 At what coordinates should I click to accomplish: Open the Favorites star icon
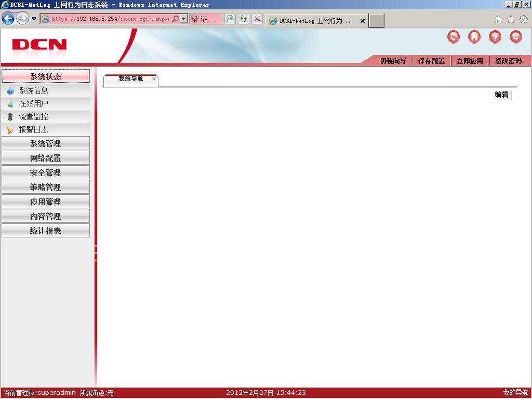pos(511,19)
